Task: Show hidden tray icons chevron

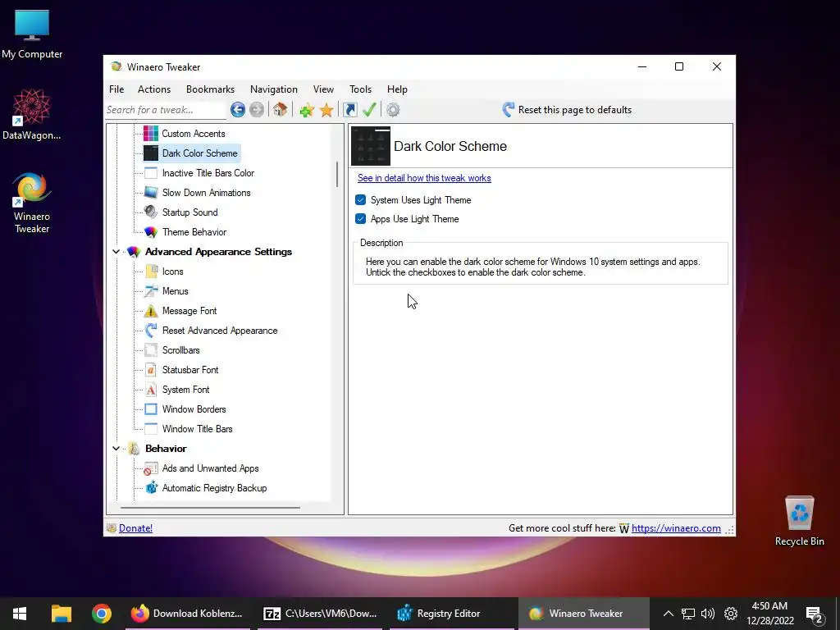Action: pos(668,614)
